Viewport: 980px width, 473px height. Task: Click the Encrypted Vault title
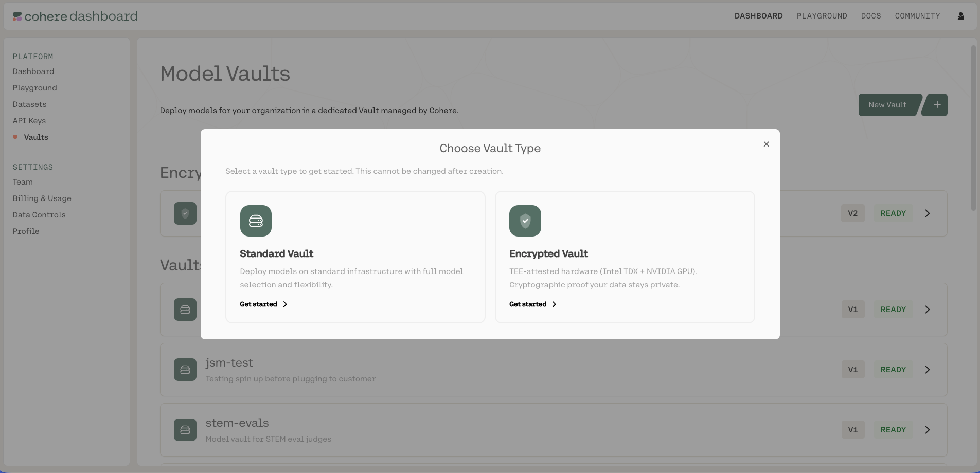click(x=548, y=254)
